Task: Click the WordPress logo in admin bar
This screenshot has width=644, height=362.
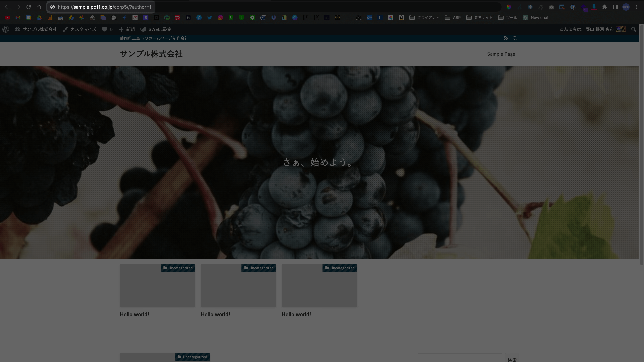Action: click(6, 29)
